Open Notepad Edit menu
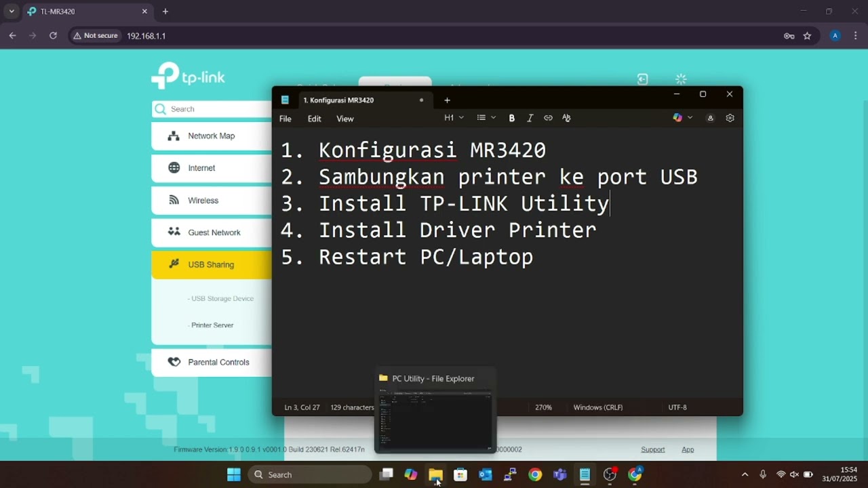The image size is (868, 488). [x=315, y=119]
